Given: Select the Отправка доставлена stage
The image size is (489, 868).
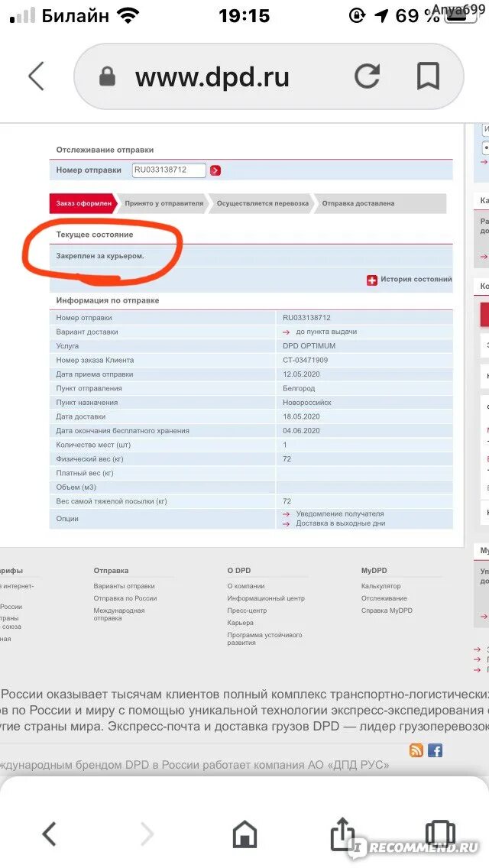Looking at the screenshot, I should [358, 203].
